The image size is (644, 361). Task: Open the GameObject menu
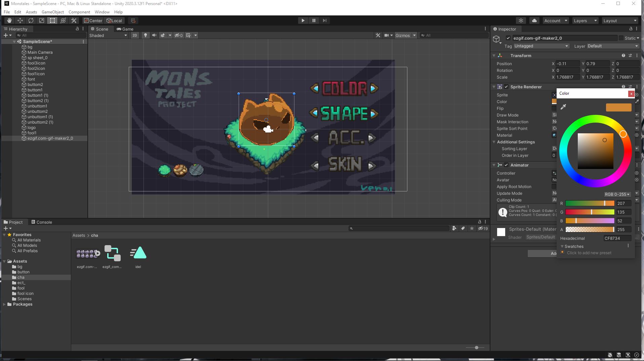coord(52,12)
